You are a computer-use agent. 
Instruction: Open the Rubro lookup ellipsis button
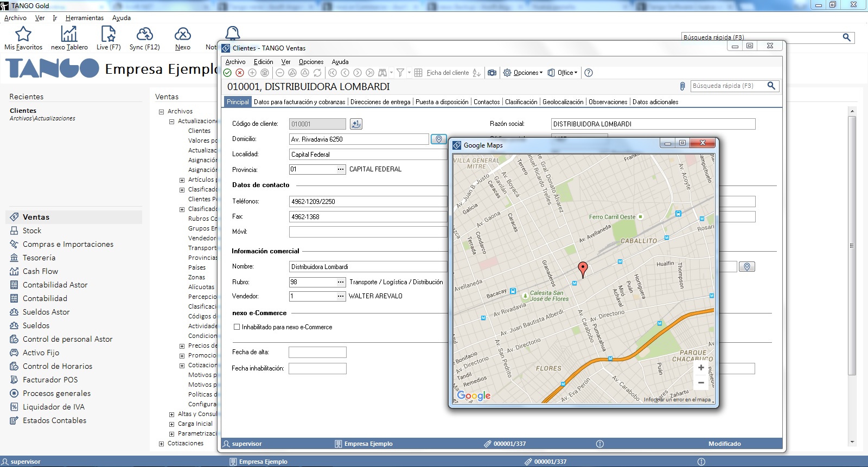341,282
